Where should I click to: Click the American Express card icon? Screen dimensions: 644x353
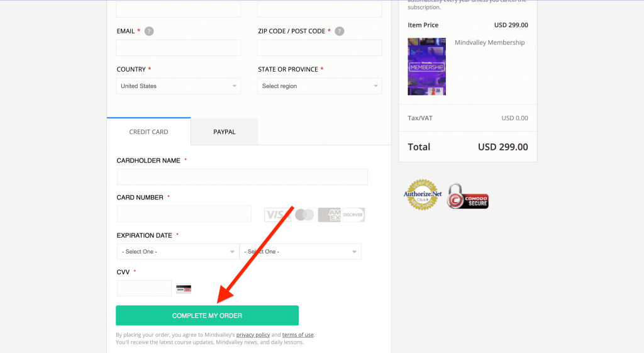point(330,215)
